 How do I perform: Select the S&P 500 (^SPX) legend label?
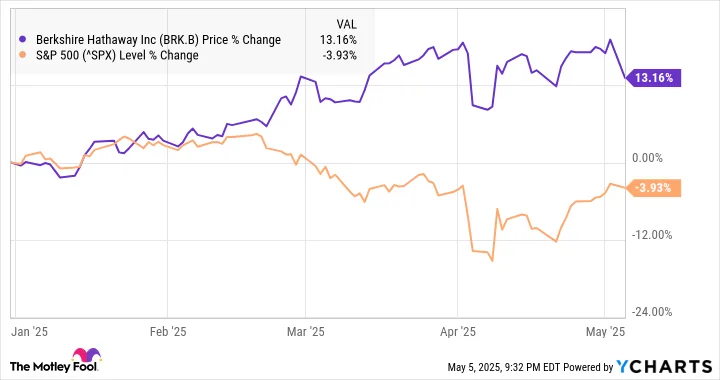click(x=117, y=56)
